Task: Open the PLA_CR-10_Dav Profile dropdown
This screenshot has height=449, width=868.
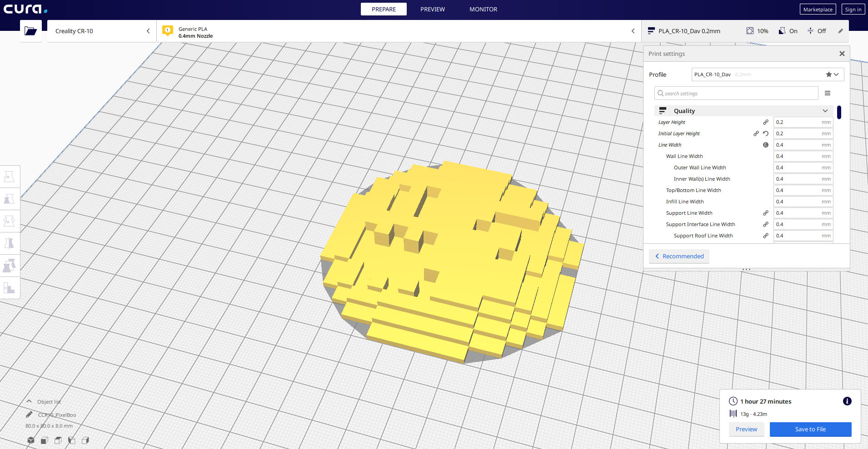Action: 768,74
